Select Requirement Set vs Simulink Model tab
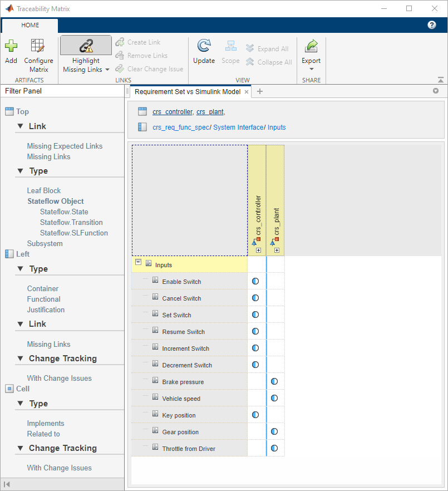This screenshot has width=448, height=491. (x=188, y=92)
